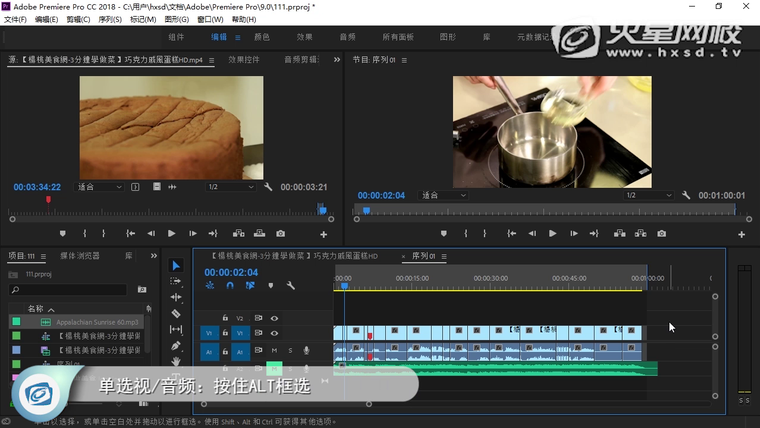
Task: Toggle V1 track output eye
Action: point(274,333)
